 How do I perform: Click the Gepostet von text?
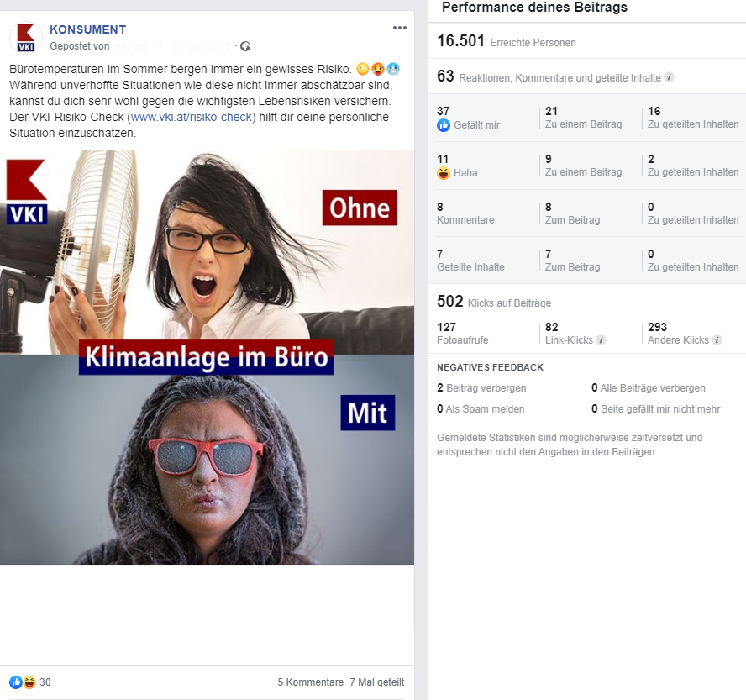pos(80,46)
